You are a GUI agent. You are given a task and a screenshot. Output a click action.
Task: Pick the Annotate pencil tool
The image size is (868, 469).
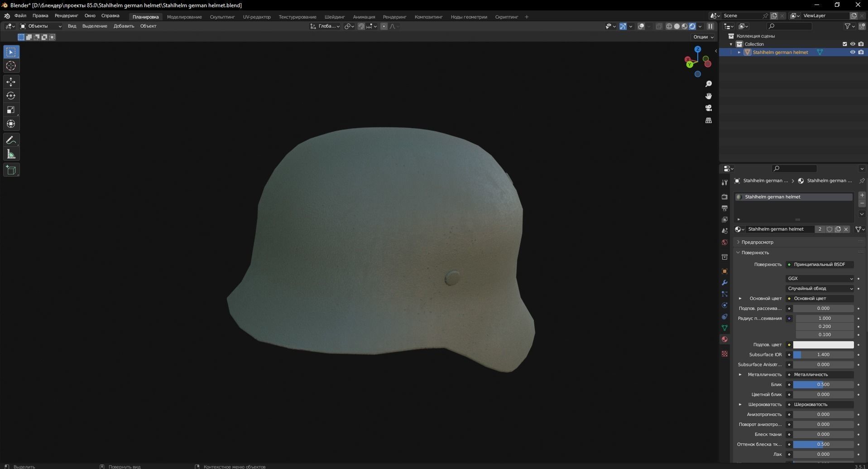[x=11, y=140]
